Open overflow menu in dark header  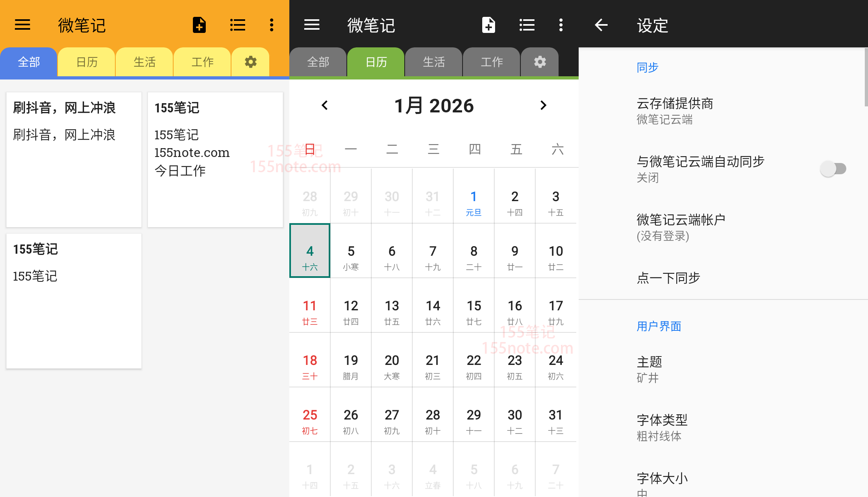click(561, 25)
